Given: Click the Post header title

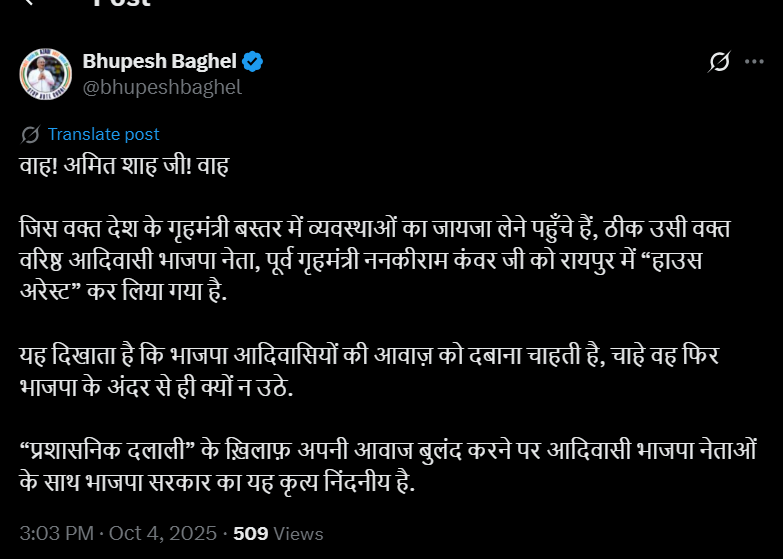Looking at the screenshot, I should coord(122,4).
